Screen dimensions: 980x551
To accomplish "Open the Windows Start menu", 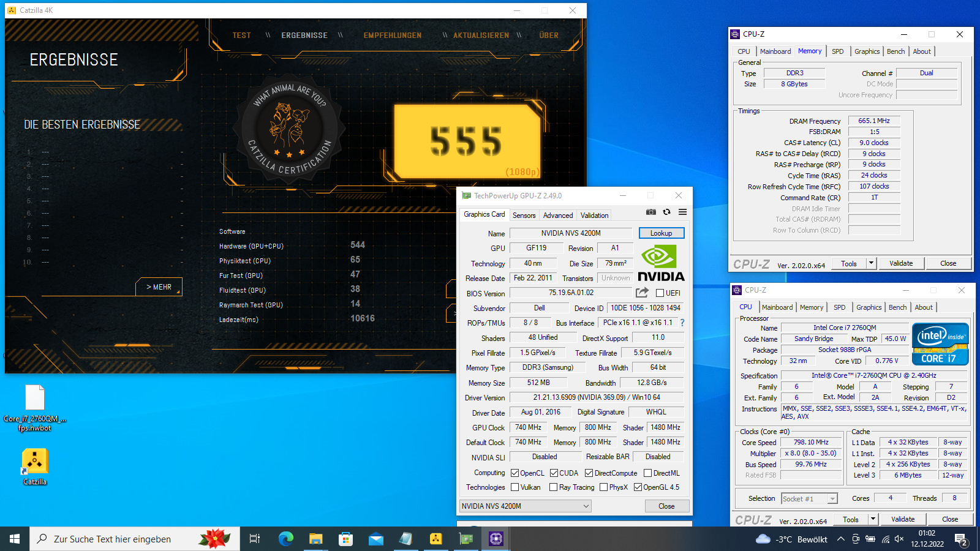I will point(15,539).
